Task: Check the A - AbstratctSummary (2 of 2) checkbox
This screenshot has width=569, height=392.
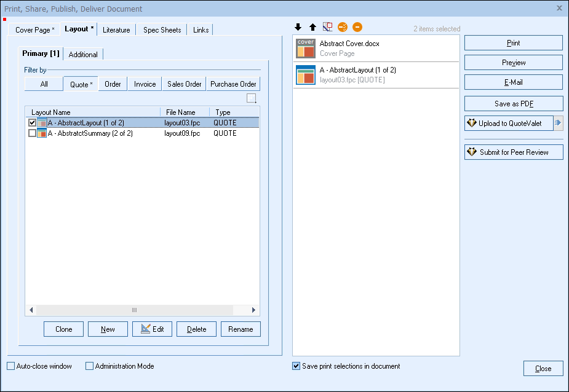Action: point(33,133)
